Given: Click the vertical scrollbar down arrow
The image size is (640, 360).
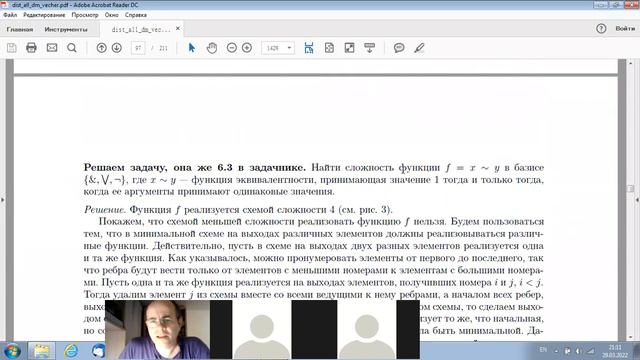Looking at the screenshot, I should click(630, 337).
